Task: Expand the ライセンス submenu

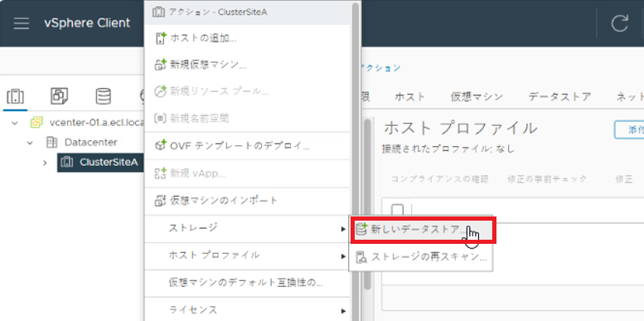Action: point(247,310)
